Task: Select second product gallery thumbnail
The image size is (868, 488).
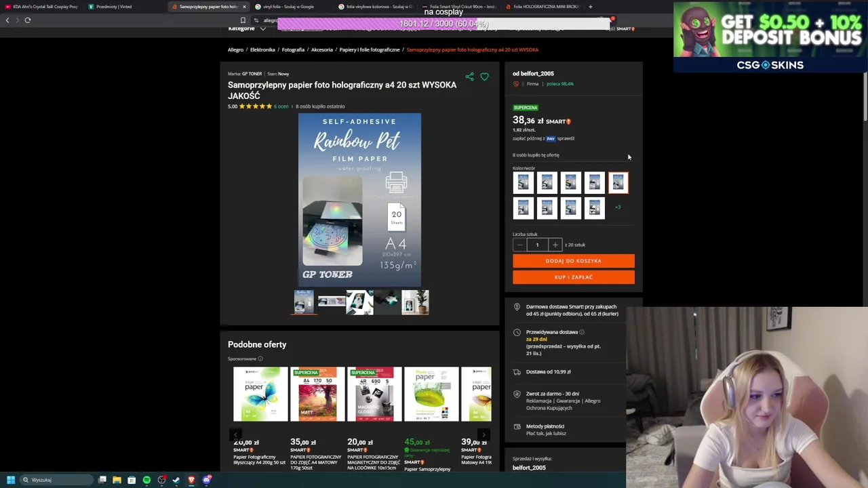Action: click(x=332, y=302)
